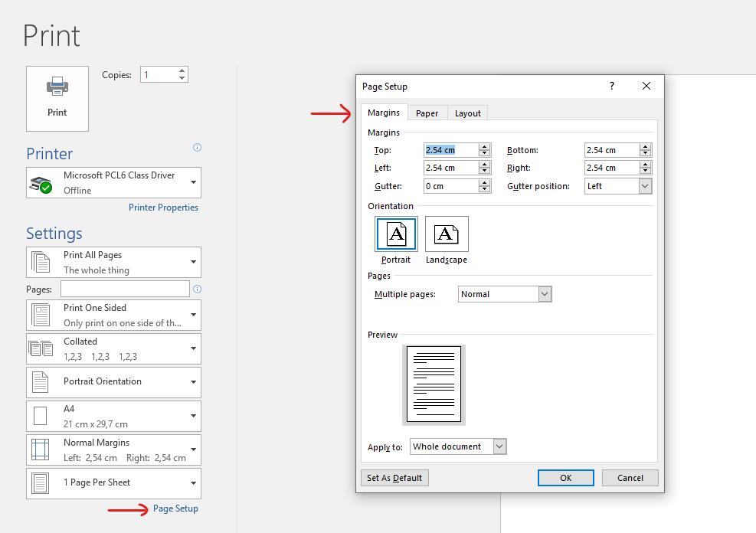Expand the Multiple pages Normal combo box
The width and height of the screenshot is (756, 533).
pyautogui.click(x=545, y=294)
